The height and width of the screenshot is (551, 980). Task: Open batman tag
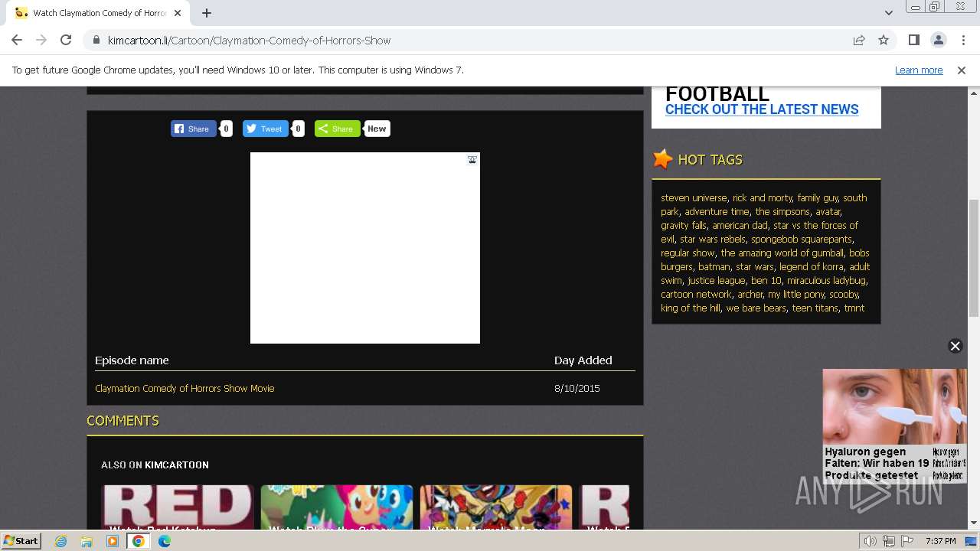tap(714, 266)
